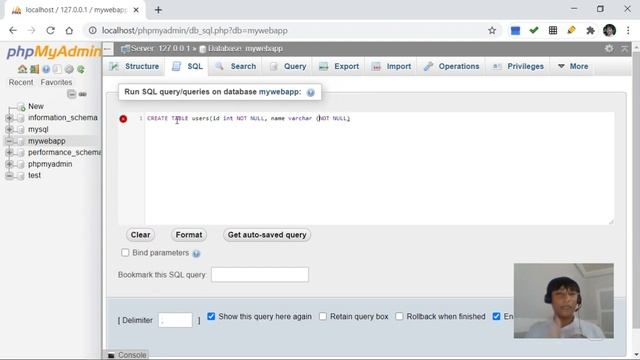
Task: Click the log out door icon
Action: (x=34, y=69)
